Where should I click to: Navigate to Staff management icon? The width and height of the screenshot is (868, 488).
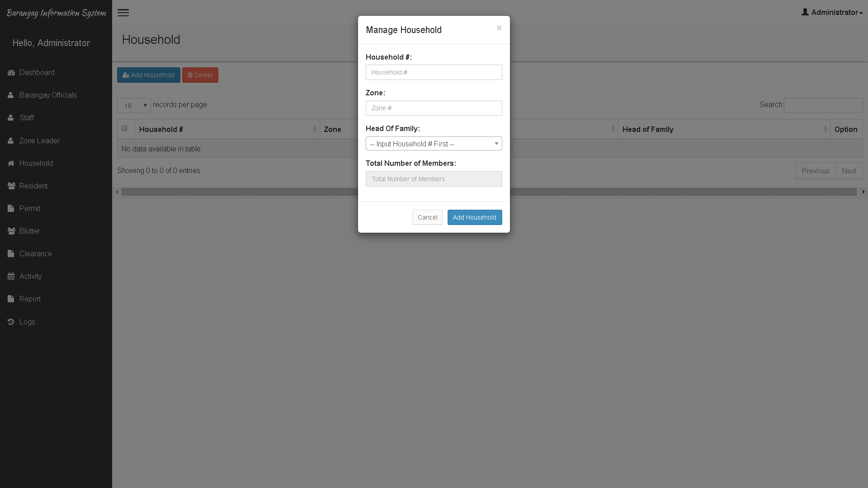point(11,117)
